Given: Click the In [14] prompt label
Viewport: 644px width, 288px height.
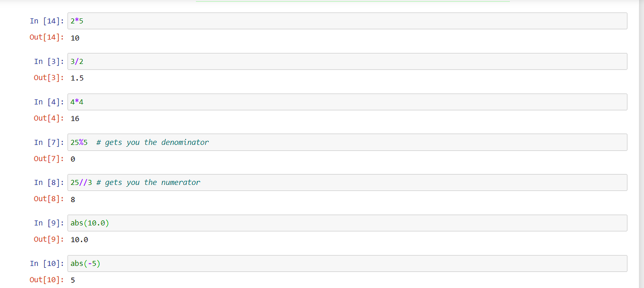Looking at the screenshot, I should tap(46, 21).
